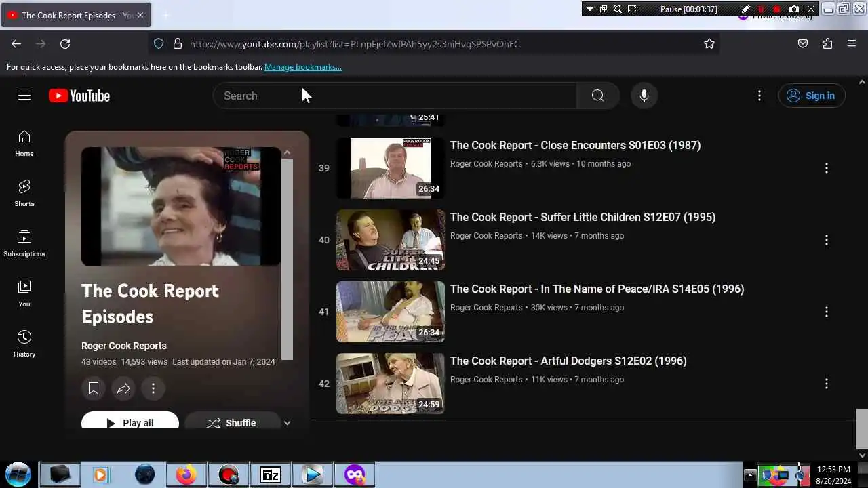This screenshot has height=488, width=868.
Task: Bookmark this page with star icon
Action: pos(709,44)
